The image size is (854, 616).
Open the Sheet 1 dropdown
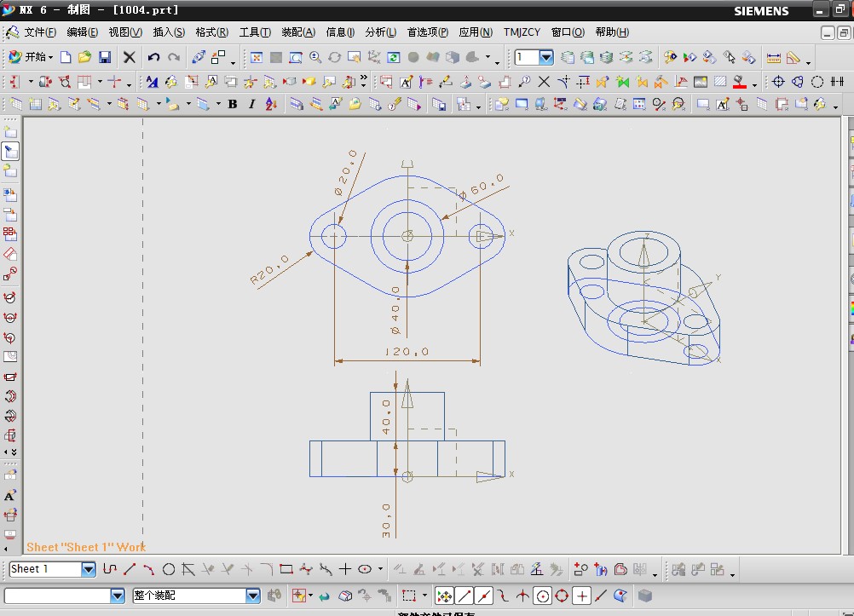pyautogui.click(x=89, y=569)
